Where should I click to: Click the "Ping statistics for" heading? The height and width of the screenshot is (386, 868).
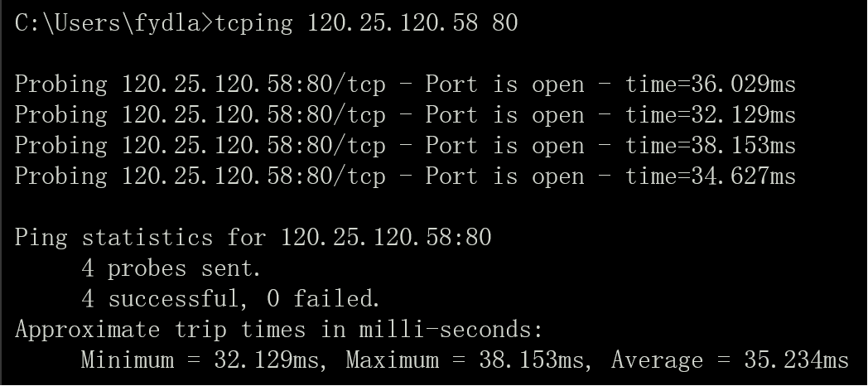click(141, 238)
